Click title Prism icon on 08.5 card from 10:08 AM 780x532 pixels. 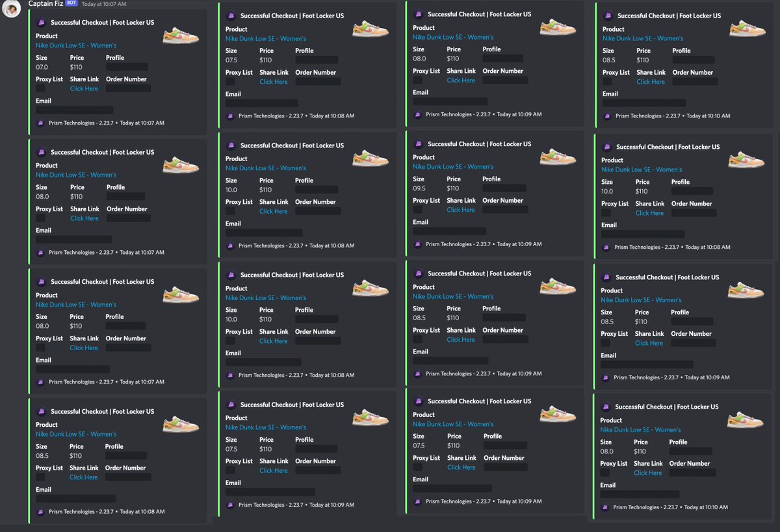42,411
